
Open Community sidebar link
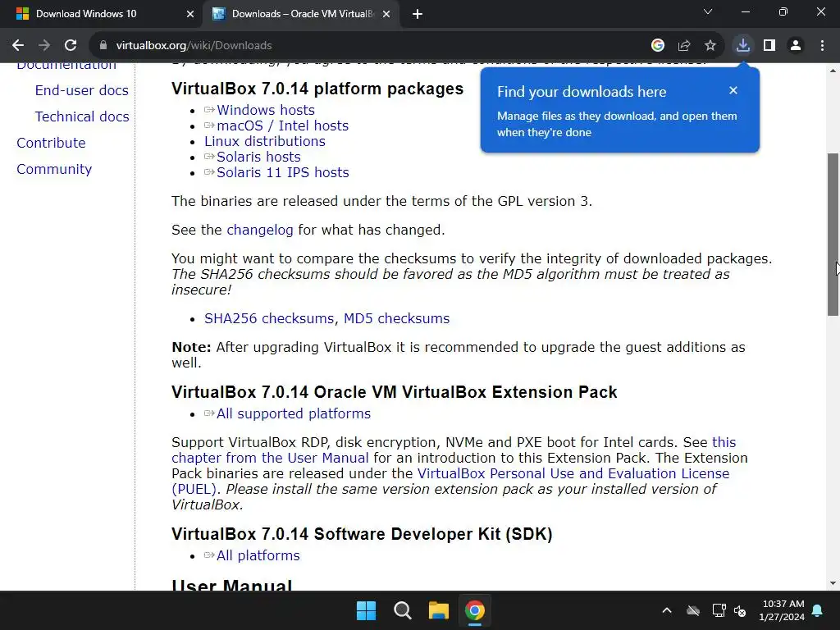(x=54, y=169)
